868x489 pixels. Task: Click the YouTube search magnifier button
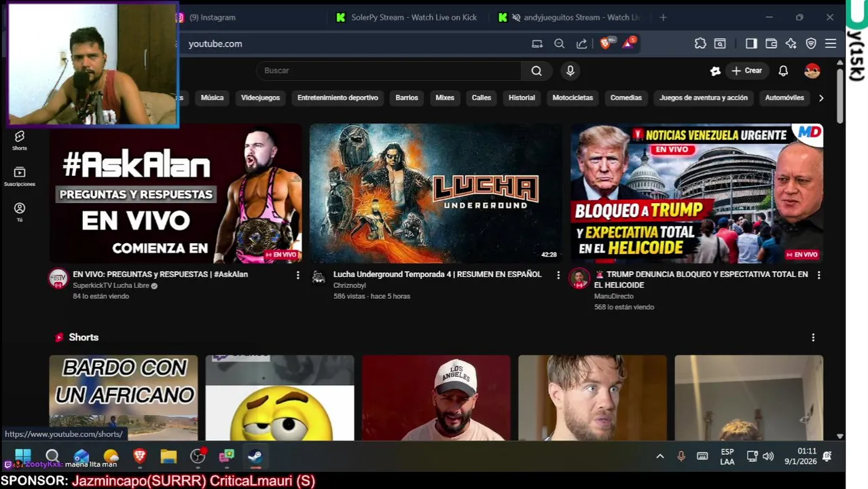click(x=537, y=71)
